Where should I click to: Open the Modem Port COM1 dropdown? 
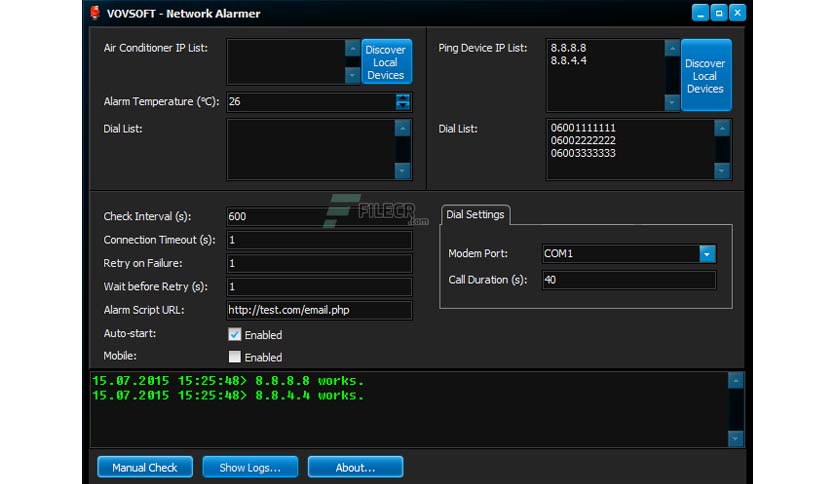707,254
